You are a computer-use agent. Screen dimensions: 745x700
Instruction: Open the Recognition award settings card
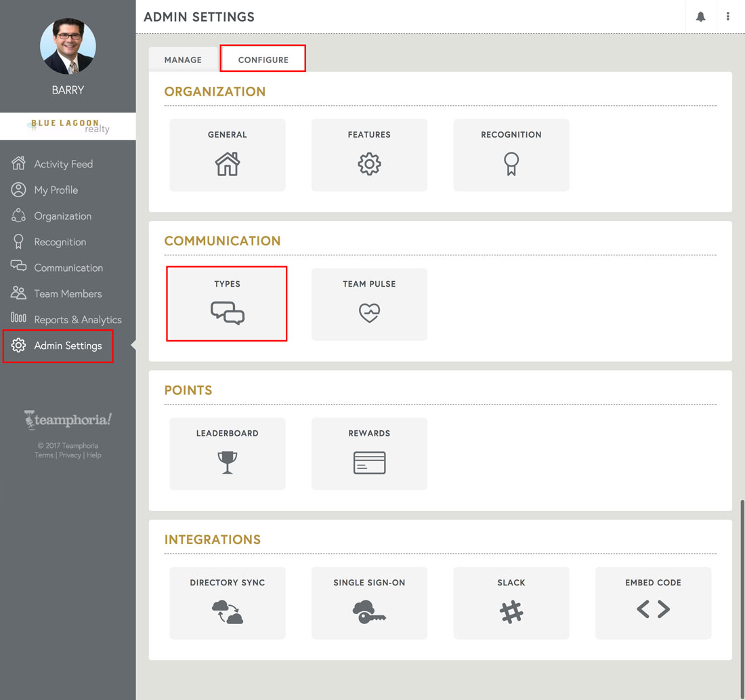pyautogui.click(x=511, y=155)
